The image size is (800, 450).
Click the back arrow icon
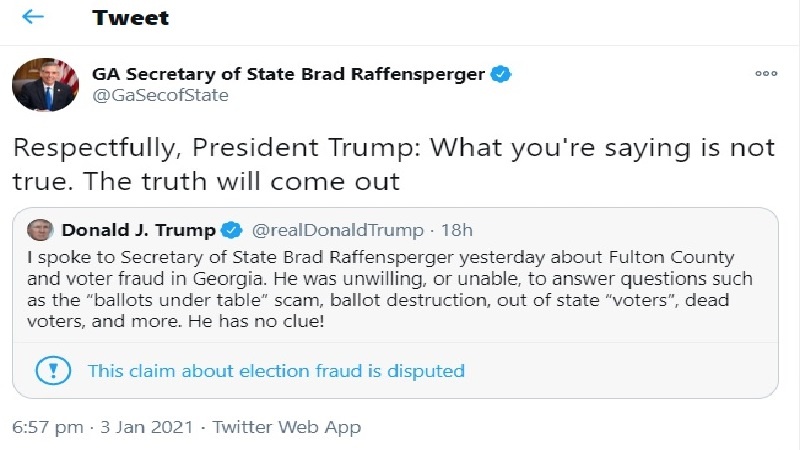33,17
